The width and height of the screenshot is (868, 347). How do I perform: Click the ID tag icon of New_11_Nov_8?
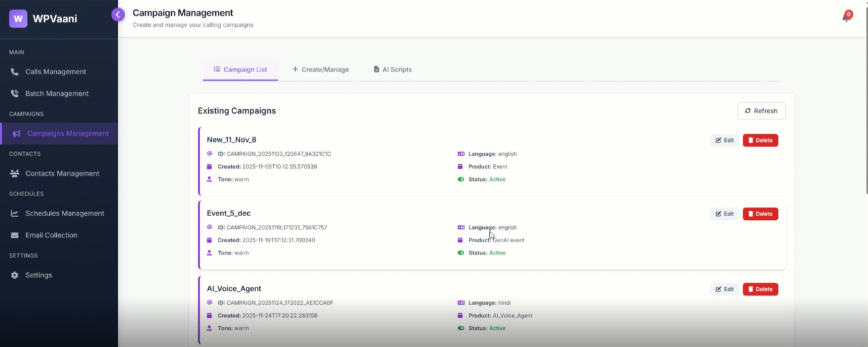click(209, 154)
